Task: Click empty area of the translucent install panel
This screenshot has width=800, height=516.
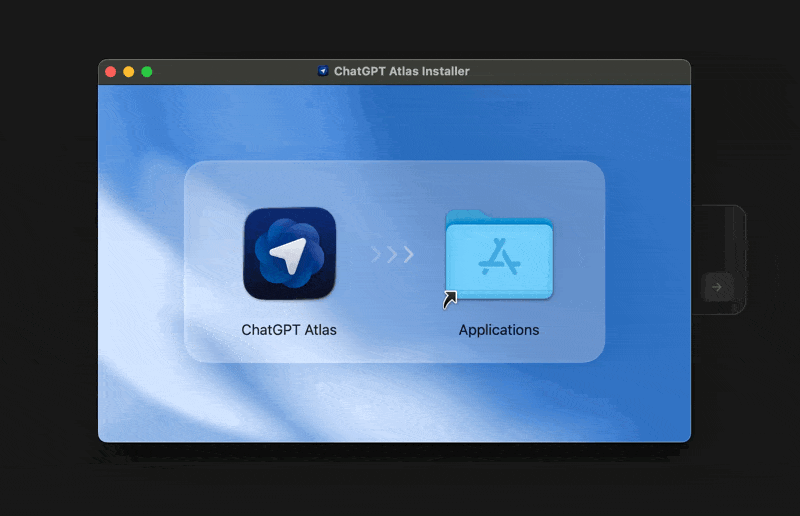Action: 395,190
